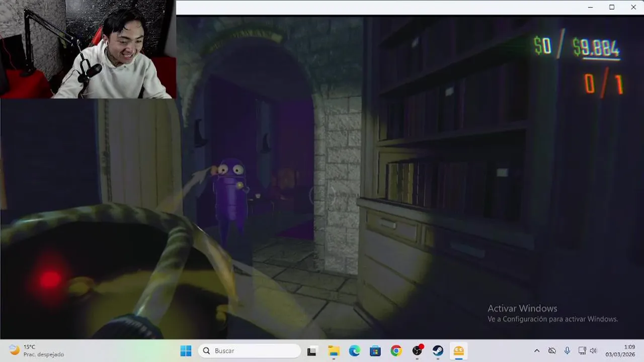Expand the hidden system tray icons
This screenshot has height=362, width=644.
click(x=536, y=351)
